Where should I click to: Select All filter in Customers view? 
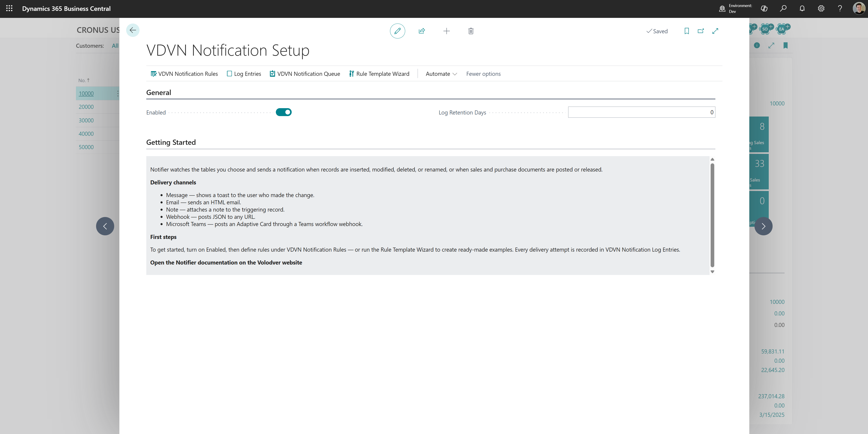coord(115,45)
